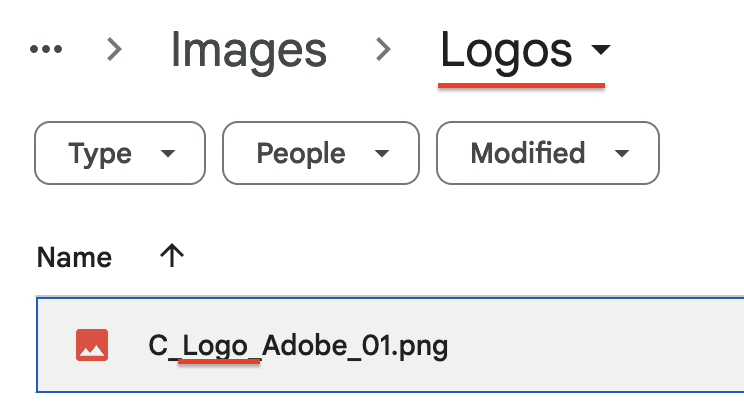The height and width of the screenshot is (410, 744).
Task: Click the caret arrow next to Logos
Action: (x=601, y=49)
